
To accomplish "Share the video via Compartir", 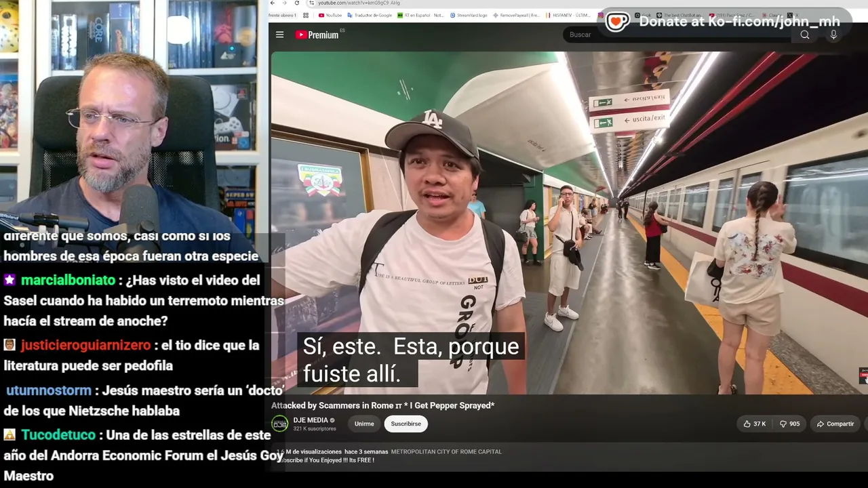I will tap(835, 424).
